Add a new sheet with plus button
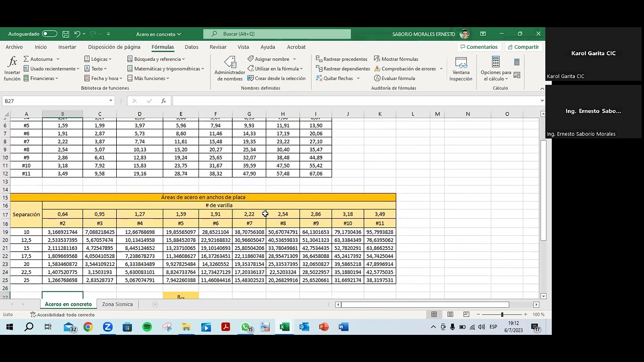Image resolution: width=644 pixels, height=362 pixels. (155, 304)
